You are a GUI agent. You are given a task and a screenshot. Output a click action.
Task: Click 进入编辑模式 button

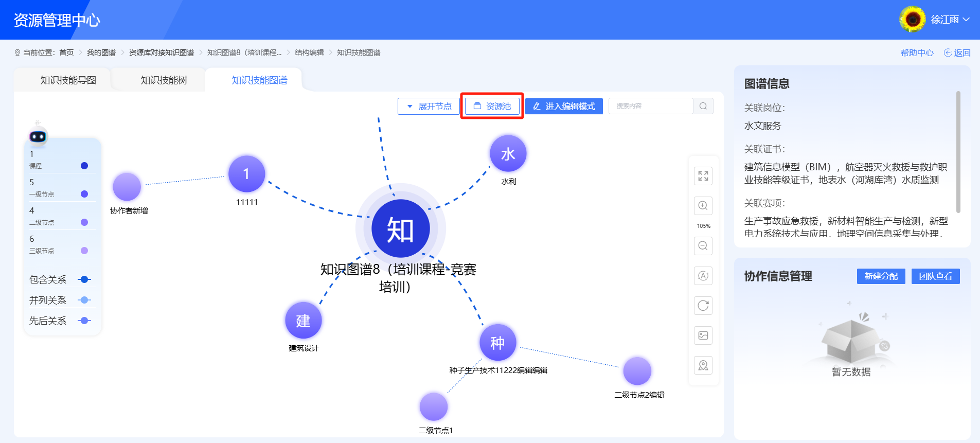564,106
